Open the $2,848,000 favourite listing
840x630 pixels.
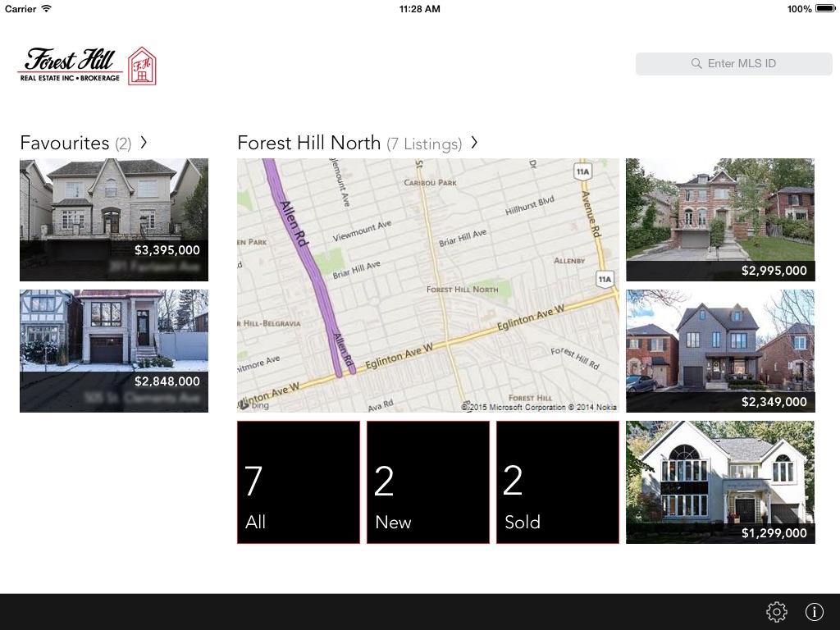click(x=114, y=351)
